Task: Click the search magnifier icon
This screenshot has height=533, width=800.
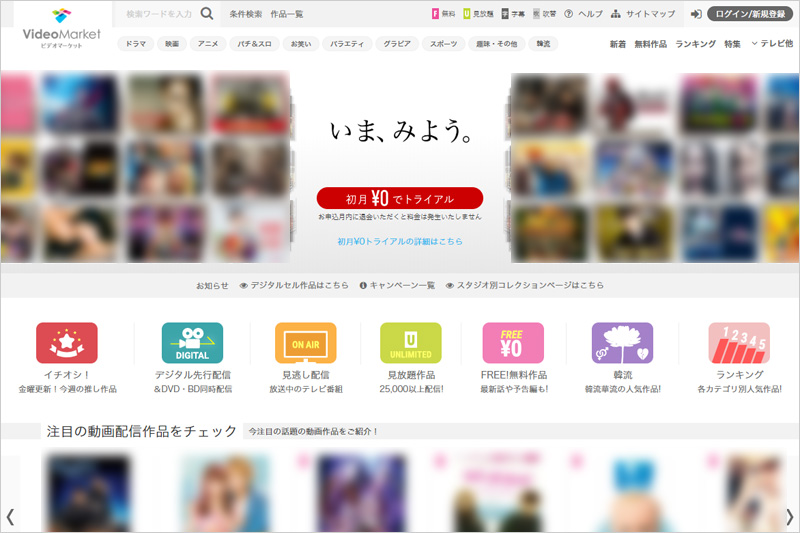Action: point(207,14)
